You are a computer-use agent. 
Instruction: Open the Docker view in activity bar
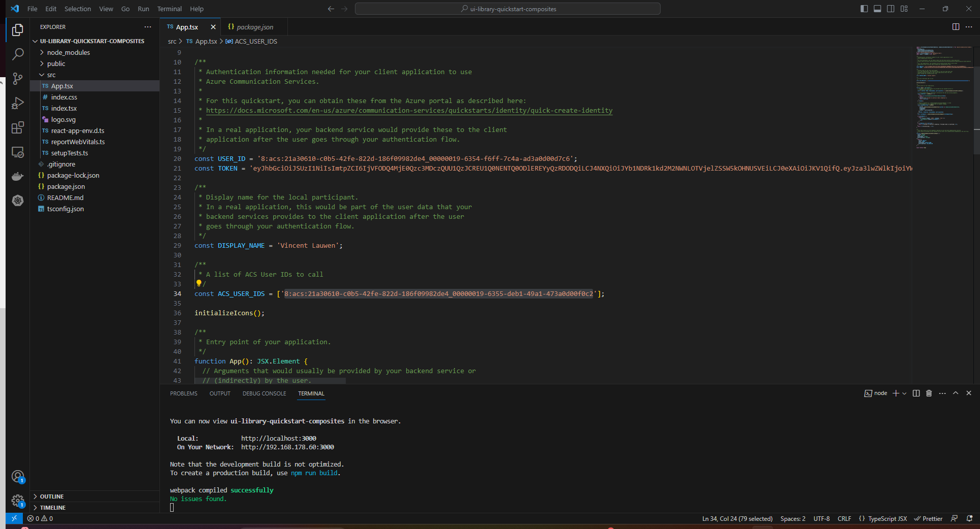point(18,176)
